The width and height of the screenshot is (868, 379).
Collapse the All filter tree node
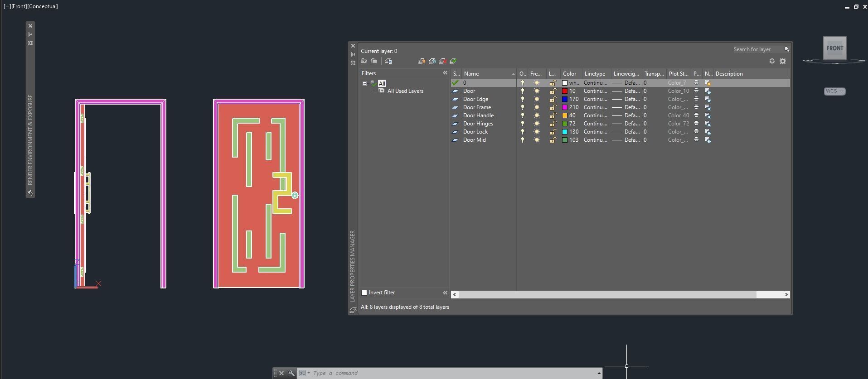point(364,83)
